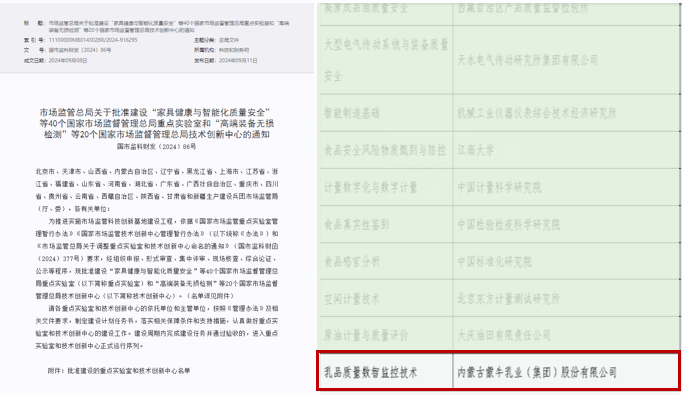Click table cell 大庆油田有限责任公司
Screen dimensions: 682x395
click(566, 335)
